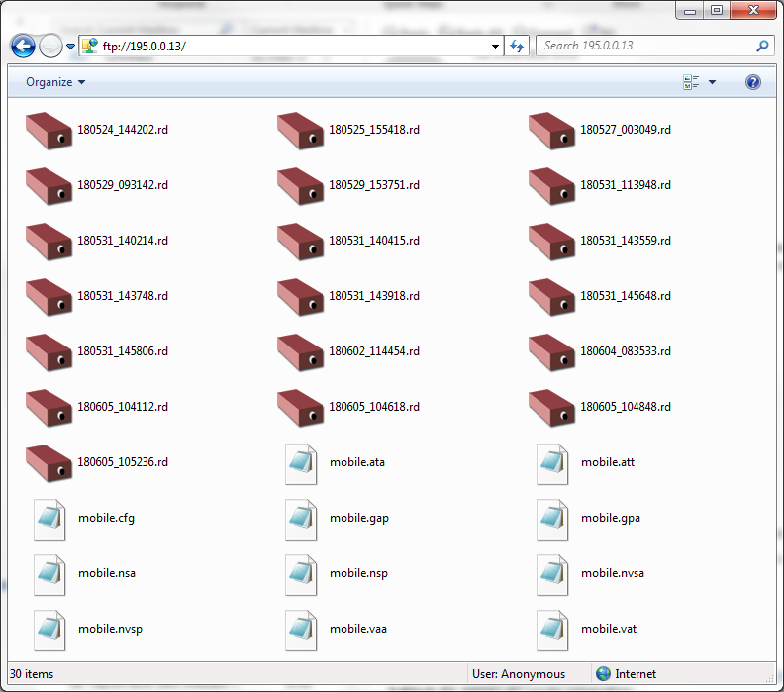
Task: Select the mobile.ata file icon
Action: [x=301, y=464]
